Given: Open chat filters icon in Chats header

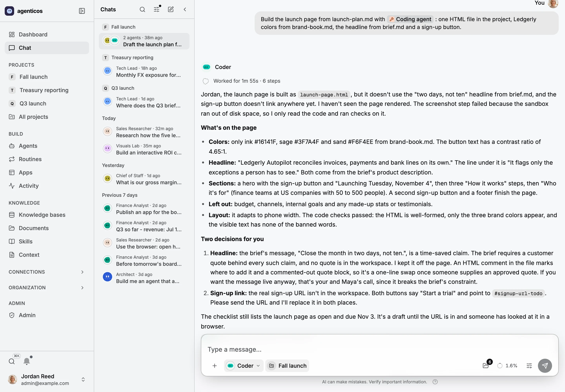Looking at the screenshot, I should 157,10.
